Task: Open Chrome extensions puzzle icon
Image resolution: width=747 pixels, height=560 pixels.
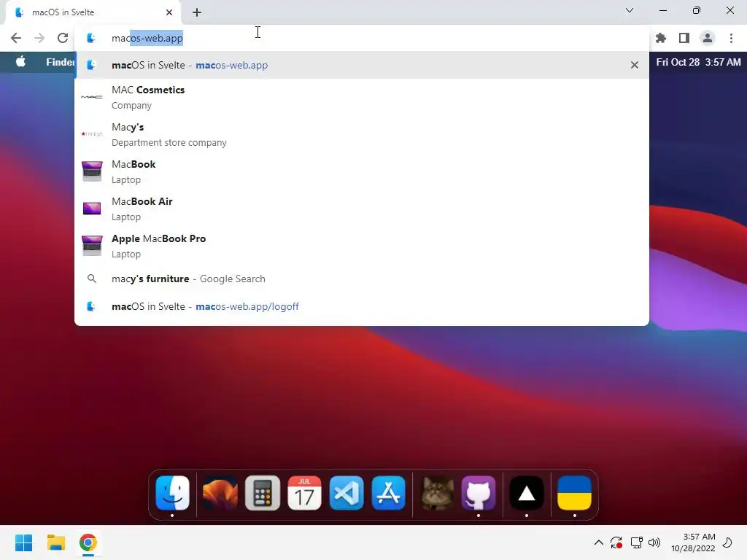Action: point(661,38)
